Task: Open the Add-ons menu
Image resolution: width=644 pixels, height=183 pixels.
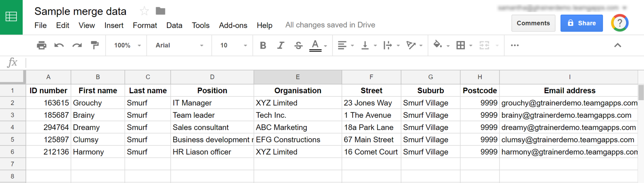Action: [x=233, y=25]
